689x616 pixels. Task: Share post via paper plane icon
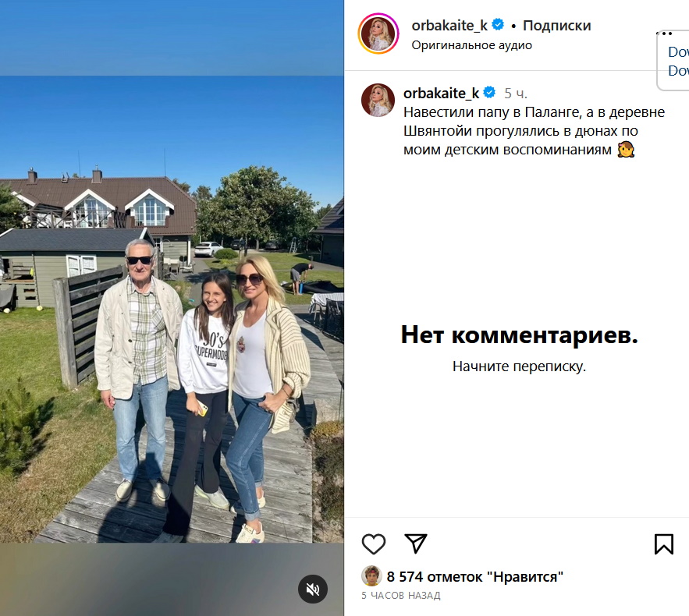[416, 543]
